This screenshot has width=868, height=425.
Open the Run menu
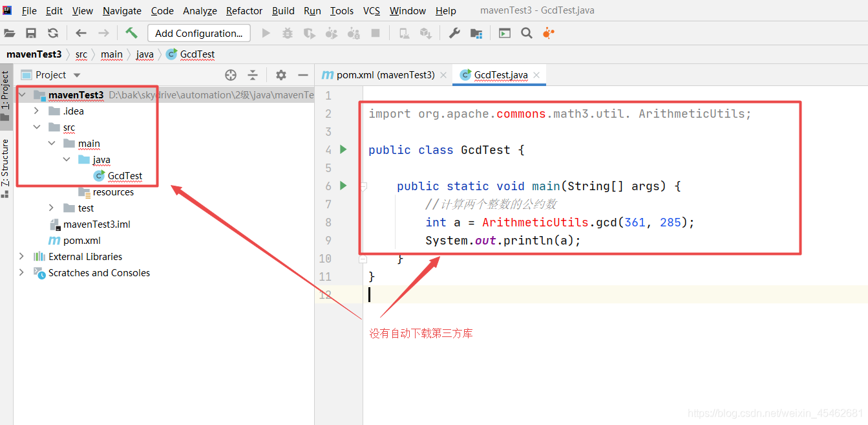point(312,11)
